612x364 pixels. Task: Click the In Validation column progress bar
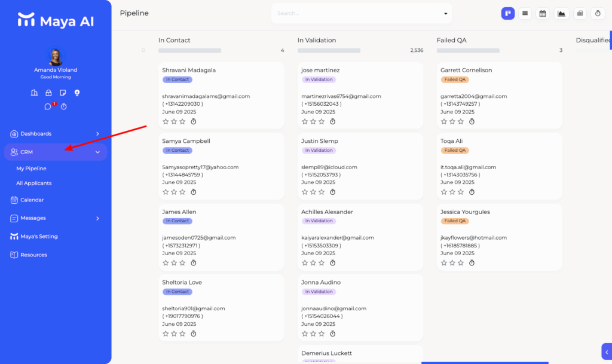coord(329,50)
